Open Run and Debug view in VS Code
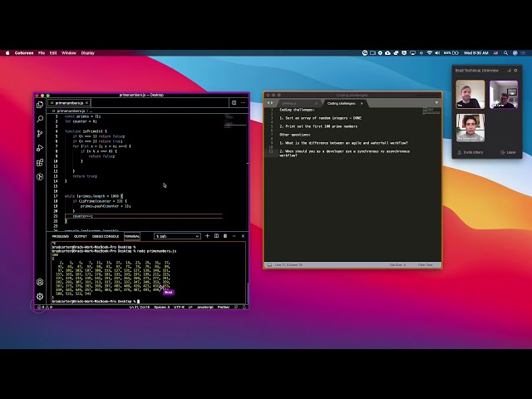 (x=40, y=148)
